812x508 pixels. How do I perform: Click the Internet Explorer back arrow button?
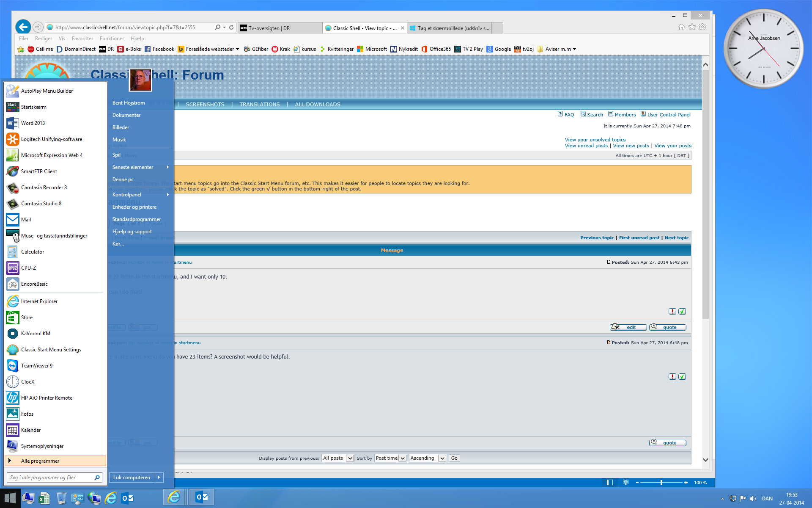tap(23, 27)
